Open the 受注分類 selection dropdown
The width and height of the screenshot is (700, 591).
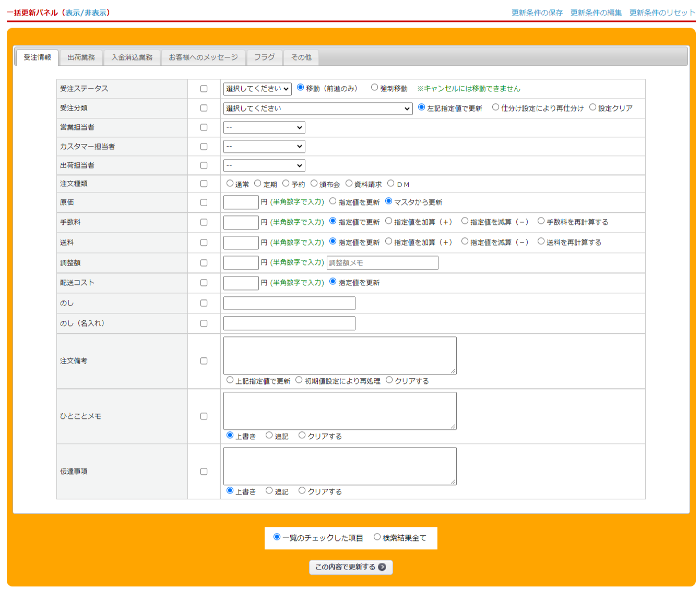(x=318, y=108)
